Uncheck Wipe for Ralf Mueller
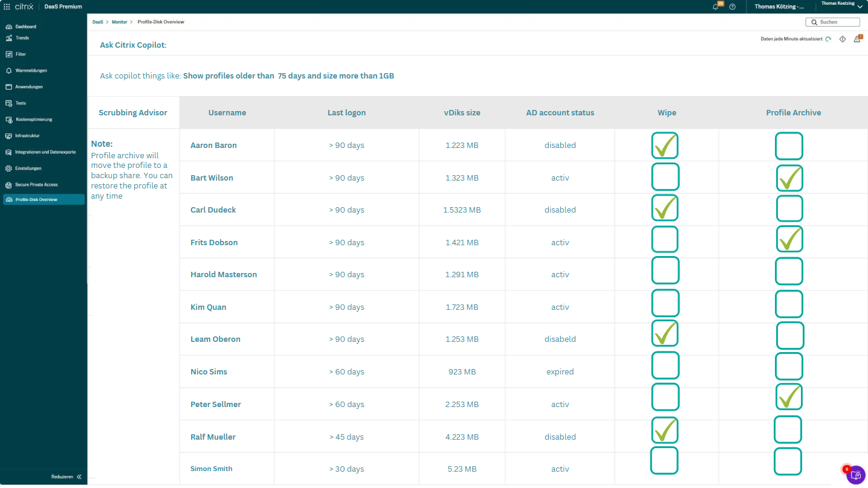 pos(665,430)
